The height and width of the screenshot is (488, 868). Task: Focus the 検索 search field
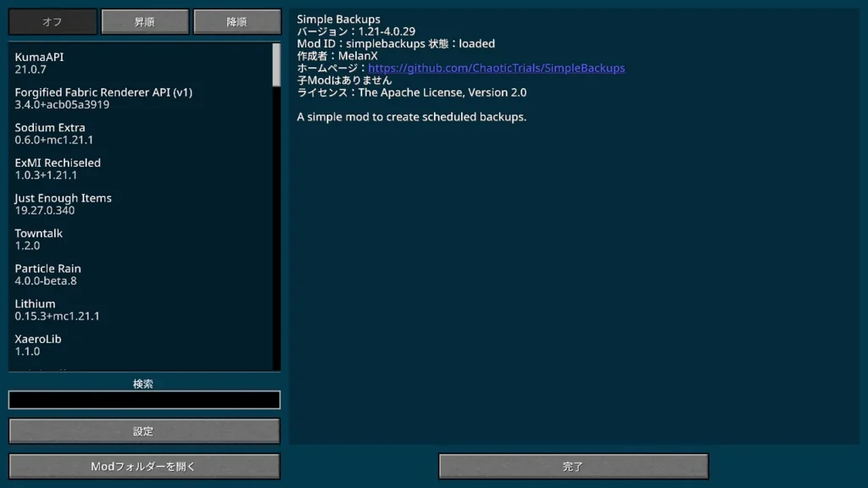click(144, 400)
